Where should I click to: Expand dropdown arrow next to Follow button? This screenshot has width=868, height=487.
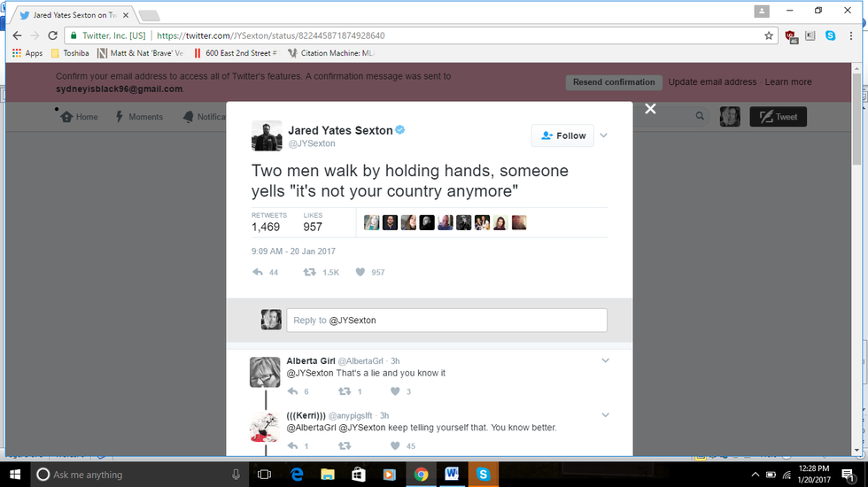604,135
